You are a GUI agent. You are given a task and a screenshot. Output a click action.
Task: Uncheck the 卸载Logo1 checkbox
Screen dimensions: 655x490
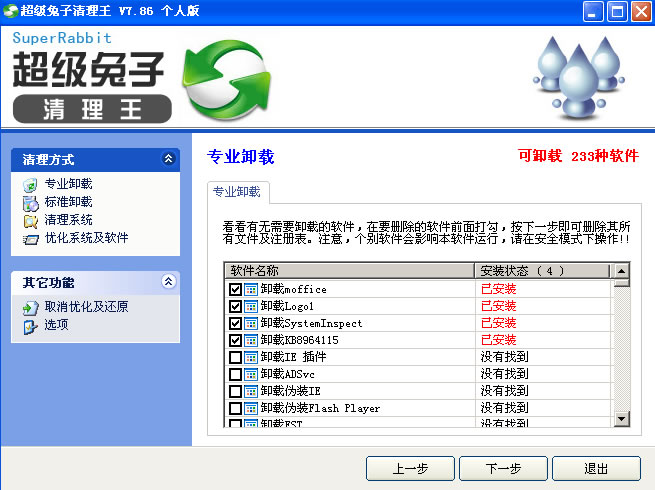(235, 306)
